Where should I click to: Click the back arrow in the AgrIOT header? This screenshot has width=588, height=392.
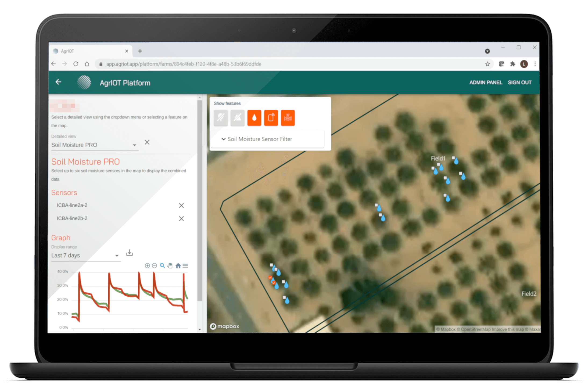click(58, 82)
